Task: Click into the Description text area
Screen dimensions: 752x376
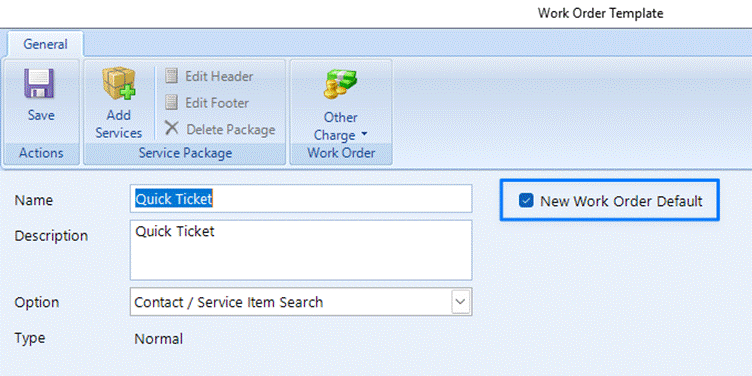Action: [301, 250]
